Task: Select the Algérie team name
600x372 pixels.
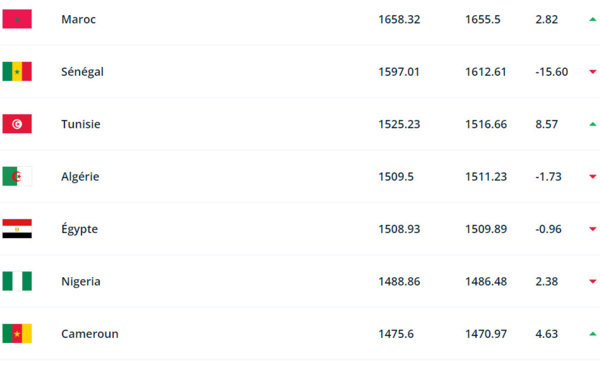Action: (80, 176)
